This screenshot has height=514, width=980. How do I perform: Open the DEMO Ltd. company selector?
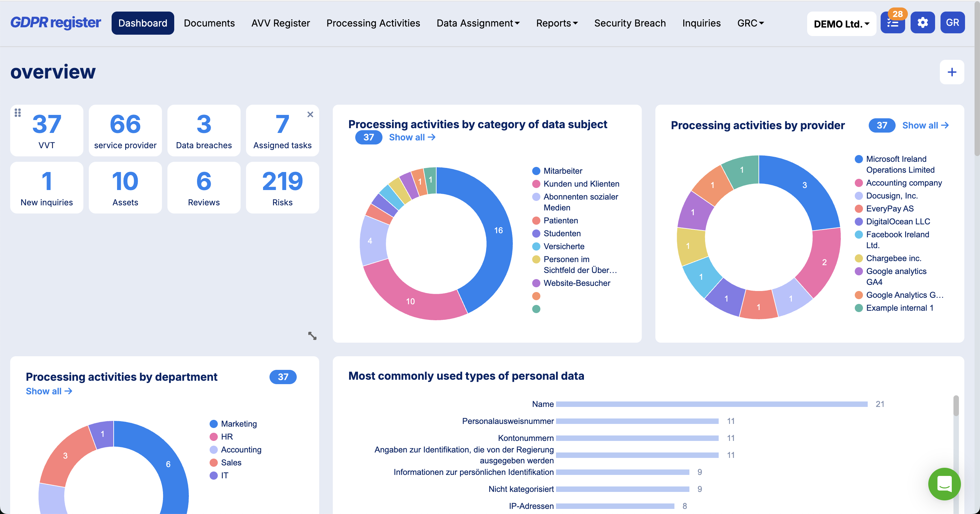click(842, 23)
